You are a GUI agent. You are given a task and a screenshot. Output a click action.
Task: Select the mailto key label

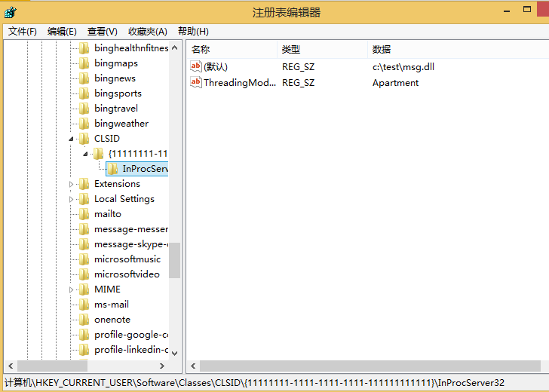(108, 214)
